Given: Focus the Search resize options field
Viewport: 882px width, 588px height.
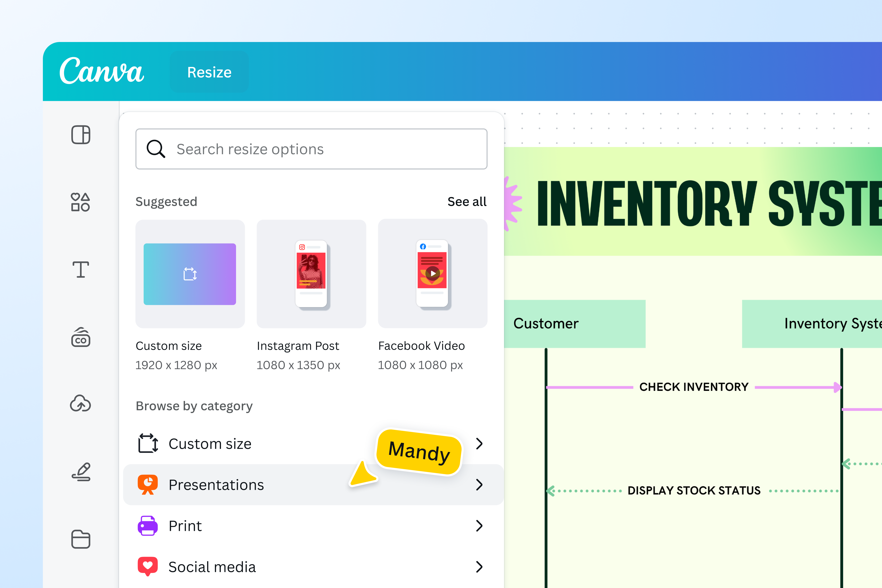Looking at the screenshot, I should tap(311, 149).
